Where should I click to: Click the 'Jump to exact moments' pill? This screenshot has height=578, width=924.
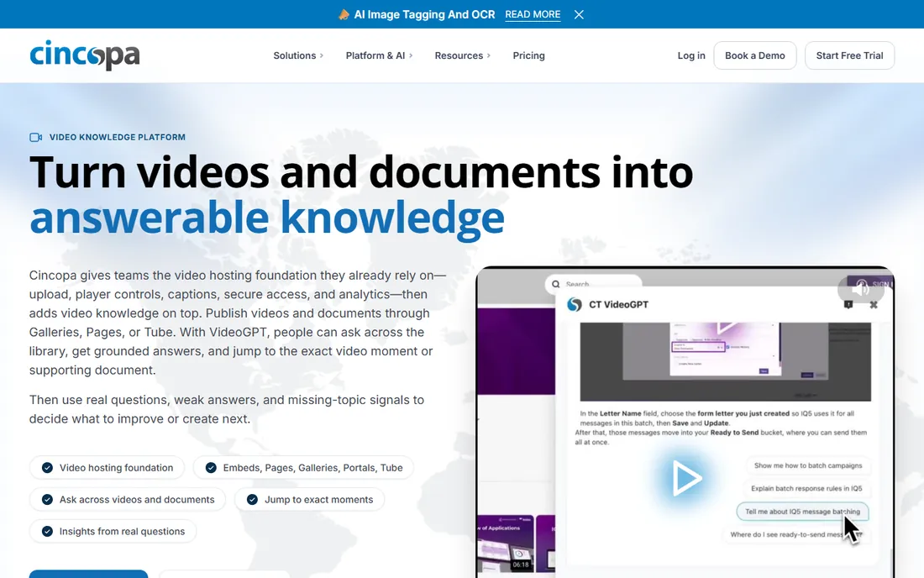[309, 500]
